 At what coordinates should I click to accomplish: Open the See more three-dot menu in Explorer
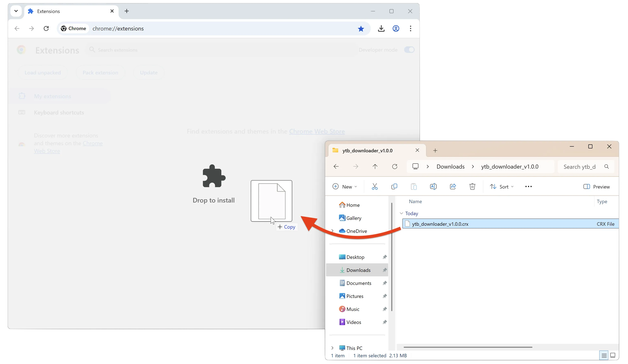[x=528, y=187]
